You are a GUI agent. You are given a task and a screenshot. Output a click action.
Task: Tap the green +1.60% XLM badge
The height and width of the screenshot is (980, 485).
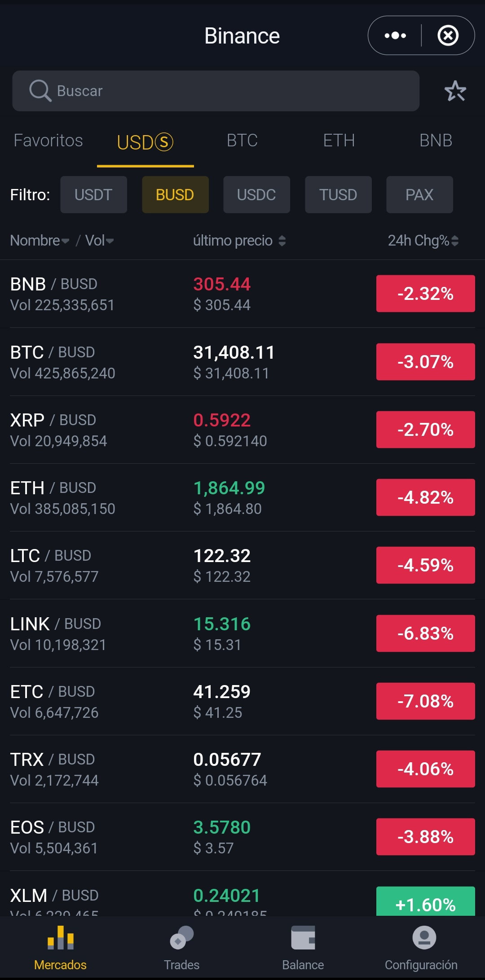click(x=425, y=901)
